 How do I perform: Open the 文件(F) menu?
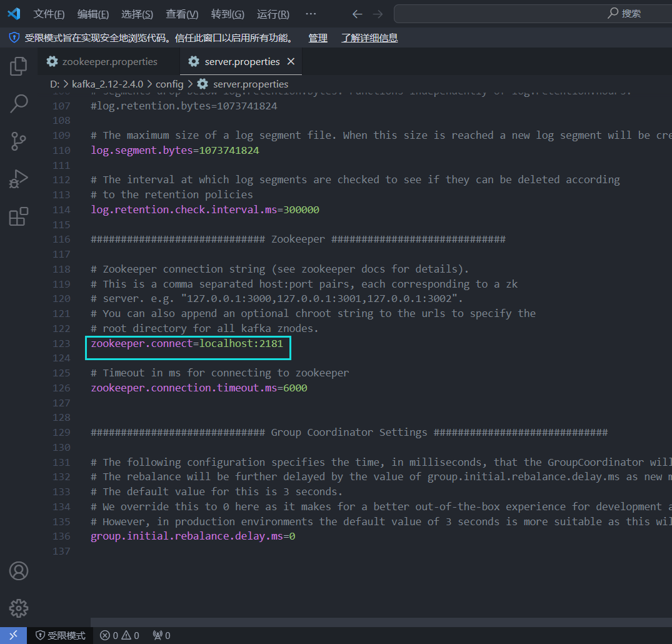(x=49, y=14)
